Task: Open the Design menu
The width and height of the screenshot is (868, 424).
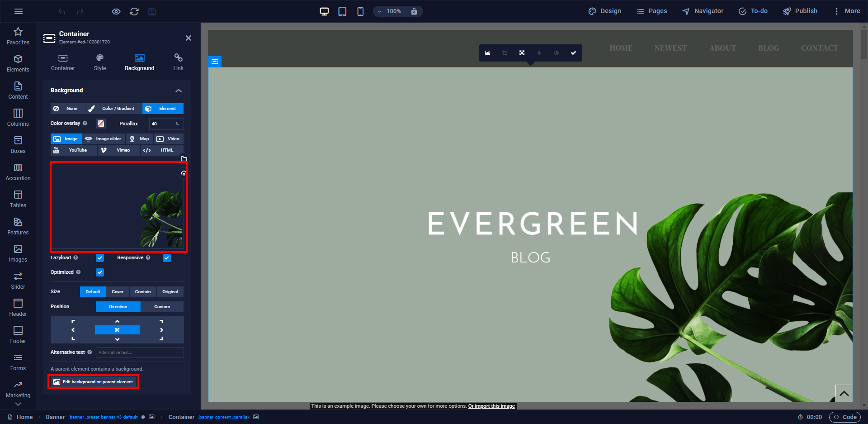Action: pyautogui.click(x=604, y=11)
